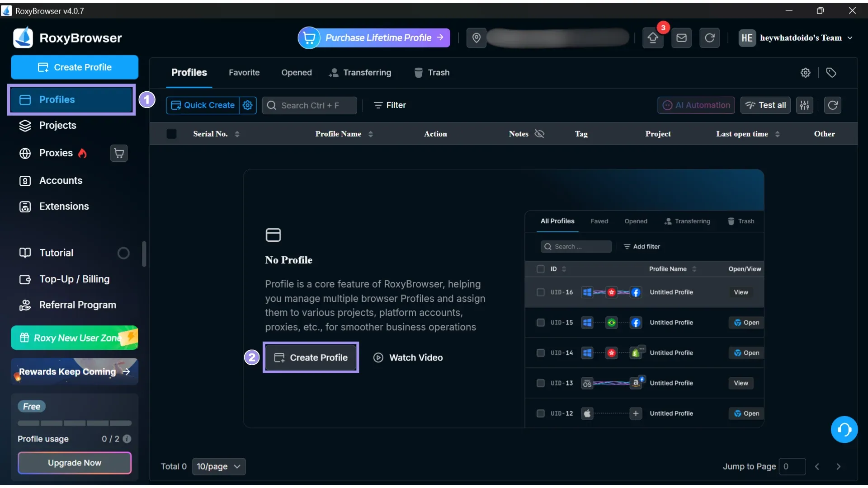Open the gear settings icon beside Quick Create
This screenshot has height=488, width=868.
coord(248,105)
